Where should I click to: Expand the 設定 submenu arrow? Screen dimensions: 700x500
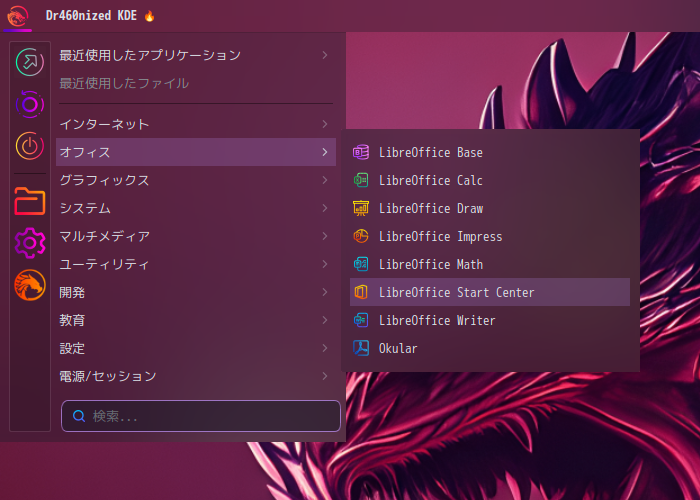[325, 348]
